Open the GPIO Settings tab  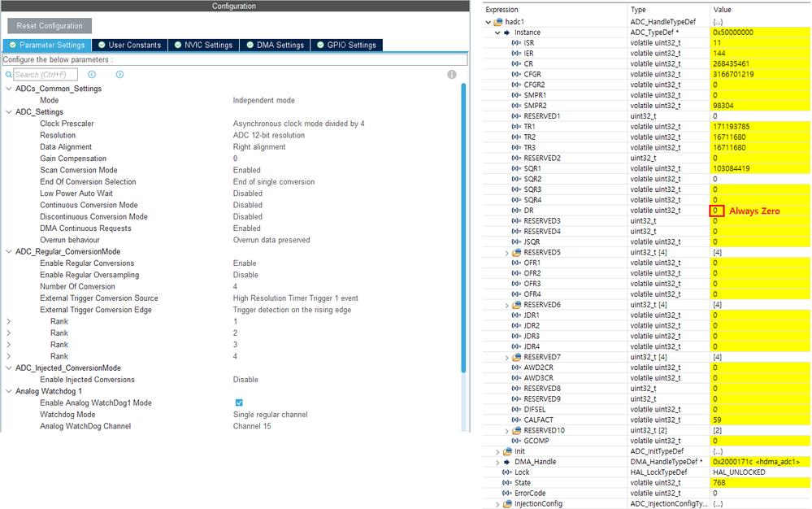tap(347, 45)
